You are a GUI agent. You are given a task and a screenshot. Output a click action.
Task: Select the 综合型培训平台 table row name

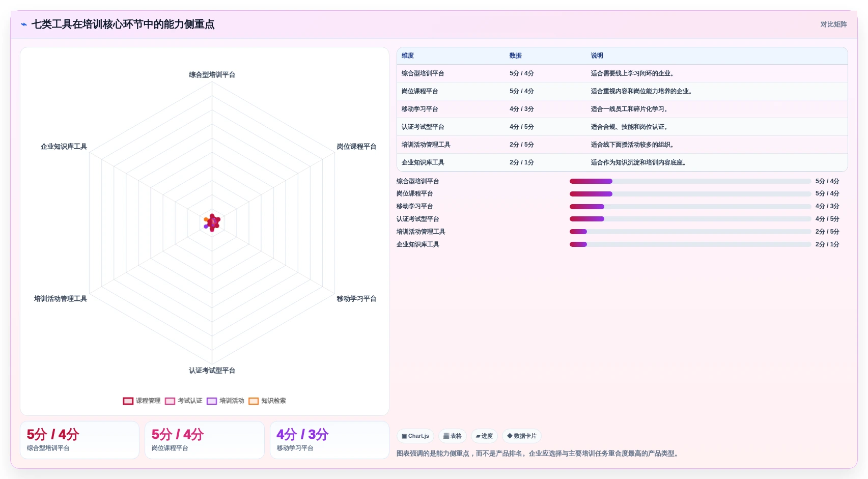coord(423,73)
